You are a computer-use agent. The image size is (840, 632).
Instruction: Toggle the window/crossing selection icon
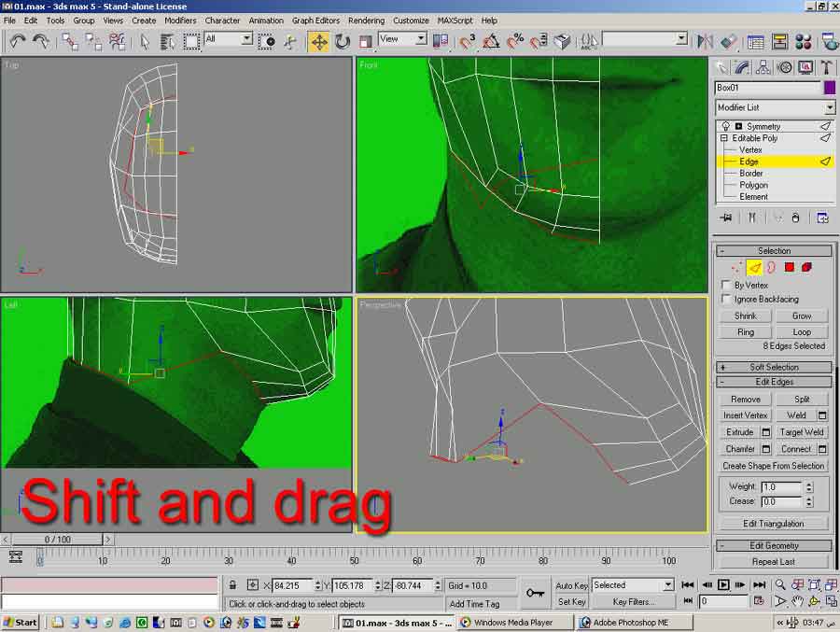point(266,41)
